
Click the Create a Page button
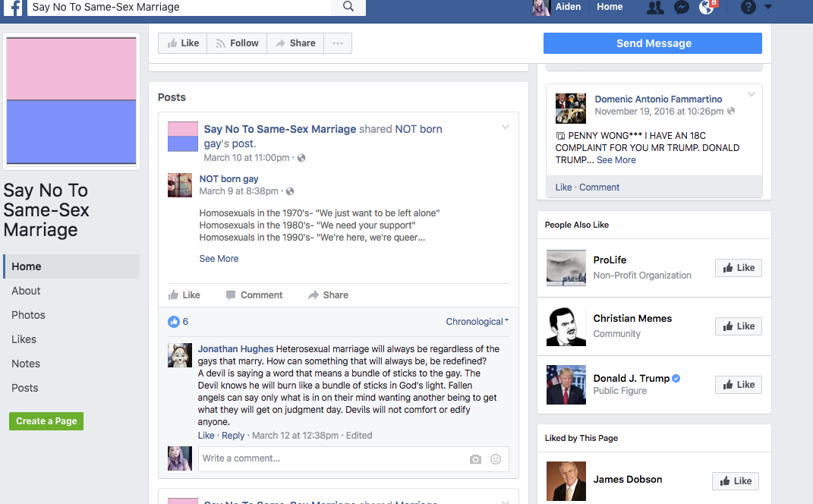46,421
